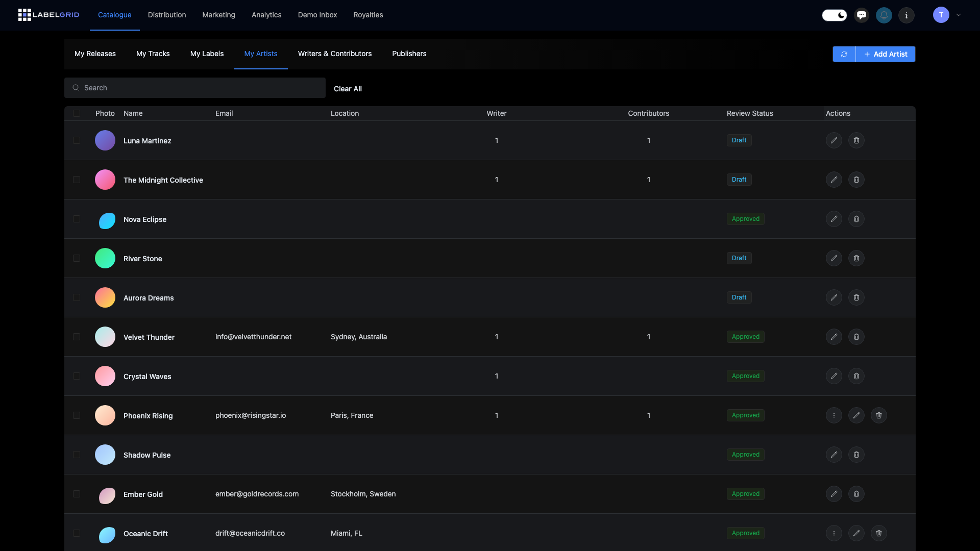Viewport: 980px width, 551px height.
Task: Open the edit pencil icon for Luna Martinez
Action: pos(834,140)
